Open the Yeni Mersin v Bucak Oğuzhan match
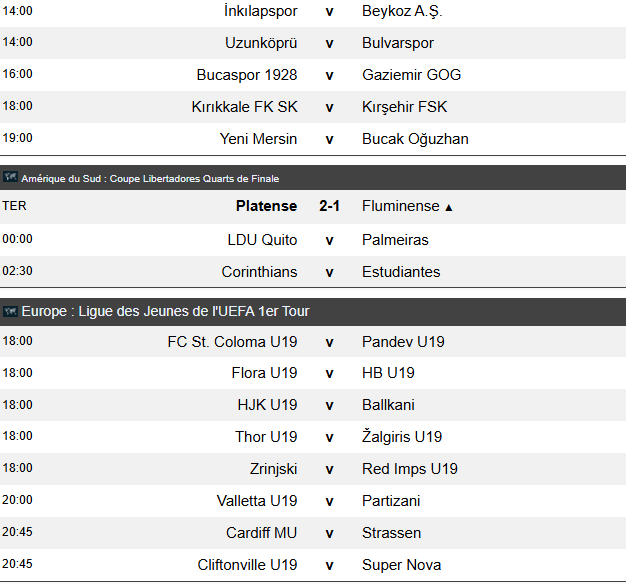626x585 pixels. coord(313,139)
